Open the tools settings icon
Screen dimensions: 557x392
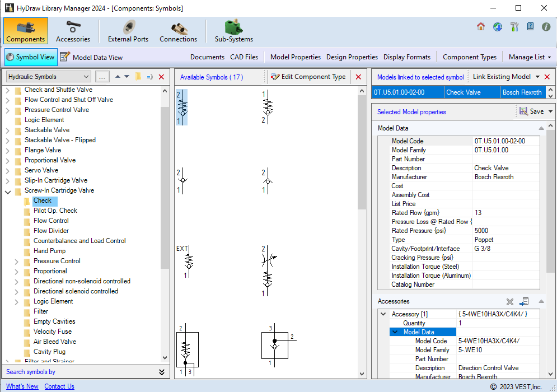[x=514, y=27]
